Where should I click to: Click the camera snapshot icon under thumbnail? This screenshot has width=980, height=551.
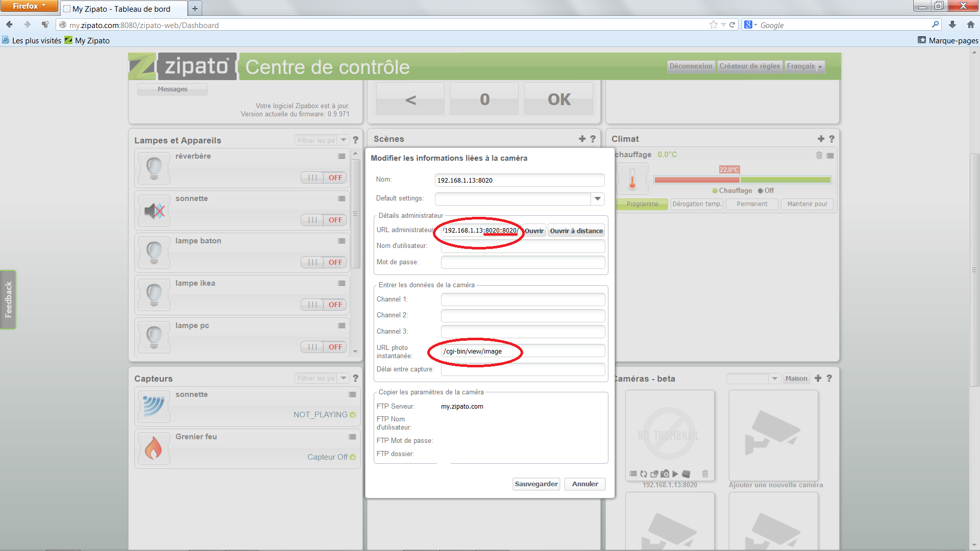coord(665,474)
